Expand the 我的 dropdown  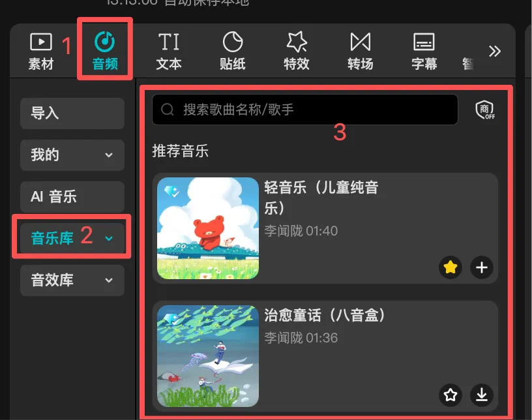(72, 155)
